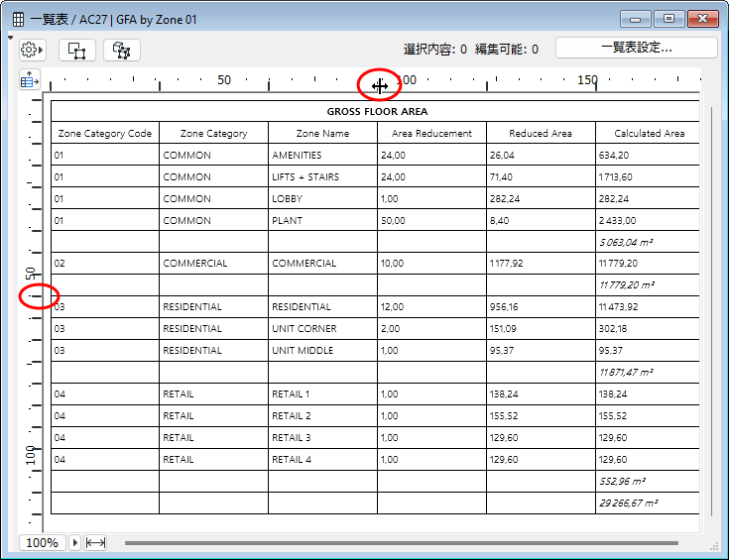Click the AMENITIES zone name cell
This screenshot has width=729, height=560.
tap(322, 155)
